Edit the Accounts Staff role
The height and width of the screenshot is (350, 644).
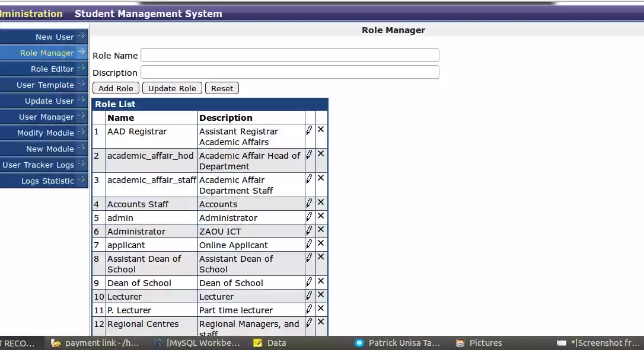point(309,203)
